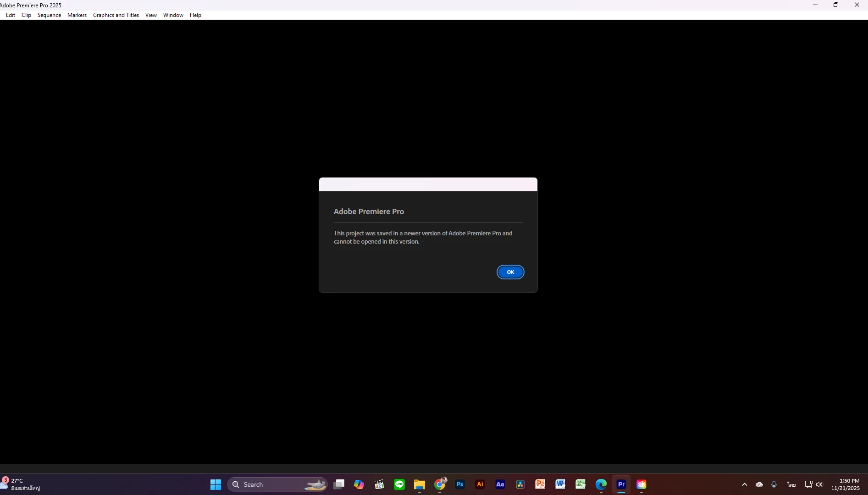
Task: Launch PowerPoint from the taskbar
Action: (541, 484)
